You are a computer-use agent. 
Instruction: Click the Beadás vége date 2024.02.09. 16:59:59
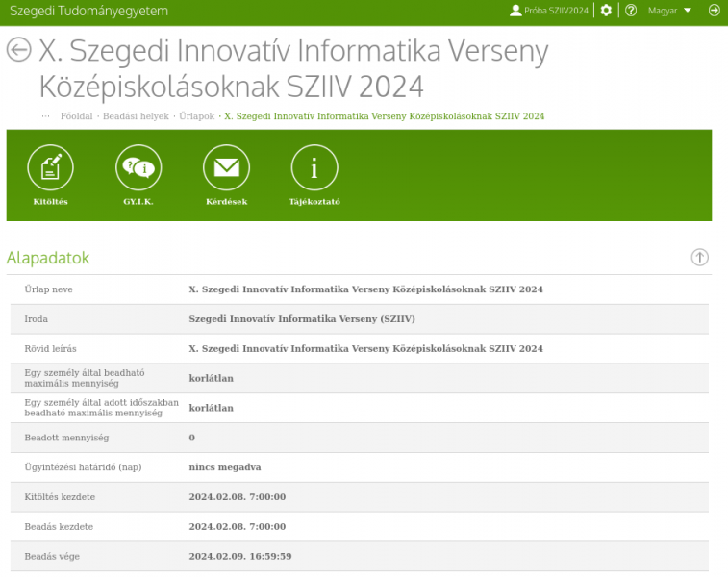[240, 556]
